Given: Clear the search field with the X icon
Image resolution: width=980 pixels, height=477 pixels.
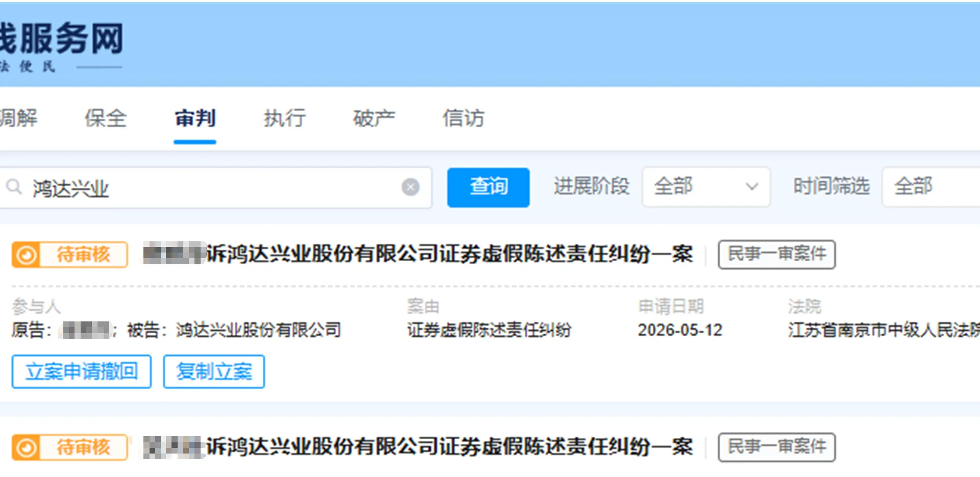Looking at the screenshot, I should pos(410,187).
